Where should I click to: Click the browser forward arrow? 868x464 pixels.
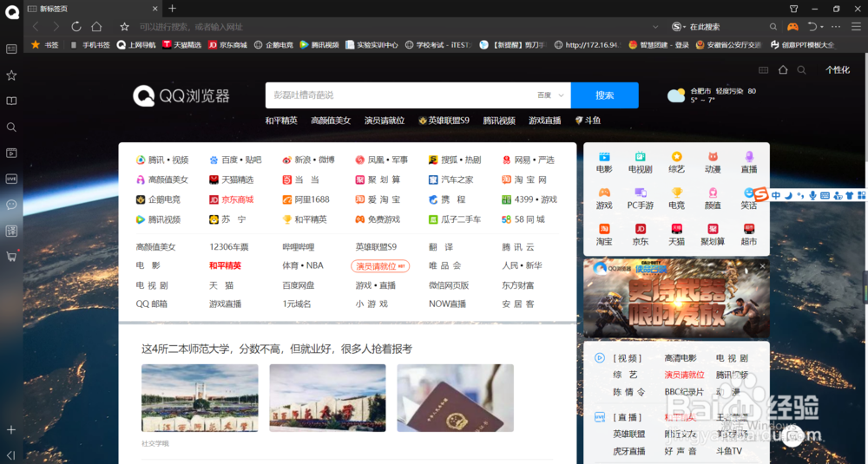click(x=56, y=27)
